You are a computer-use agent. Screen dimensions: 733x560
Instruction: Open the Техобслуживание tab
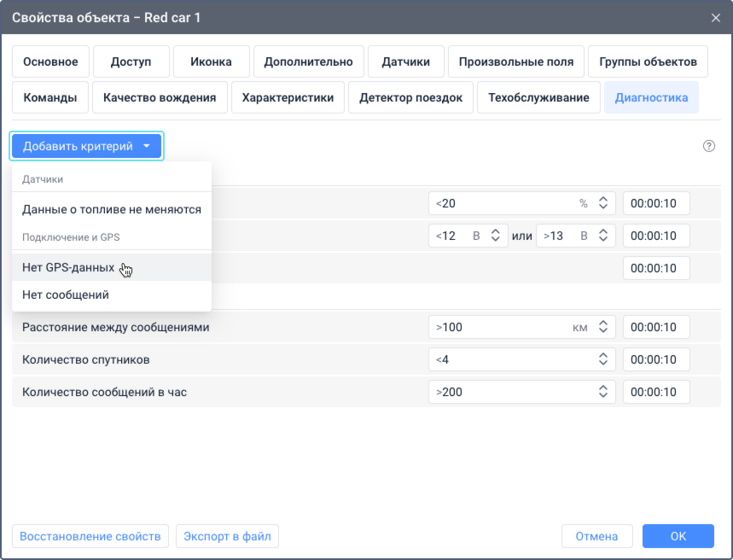tap(538, 97)
